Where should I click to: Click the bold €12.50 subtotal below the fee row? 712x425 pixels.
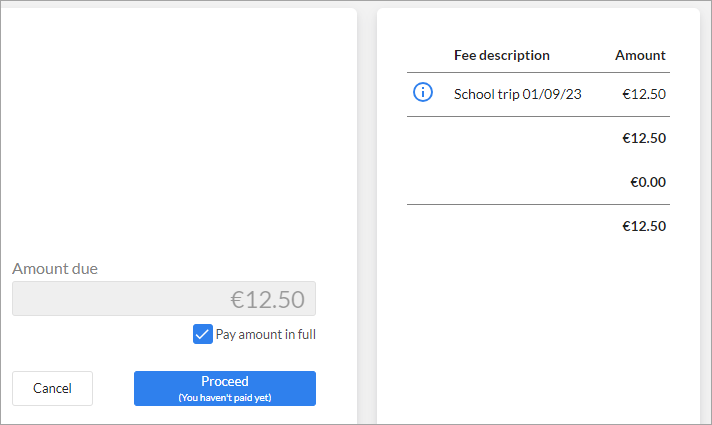(644, 138)
